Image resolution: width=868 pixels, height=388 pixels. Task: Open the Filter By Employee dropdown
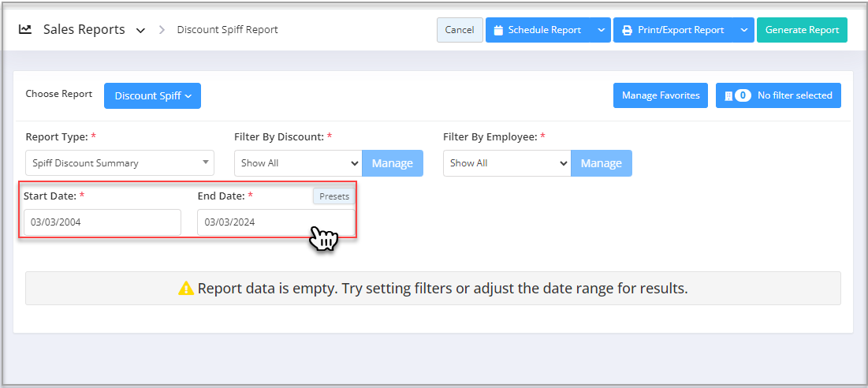507,163
